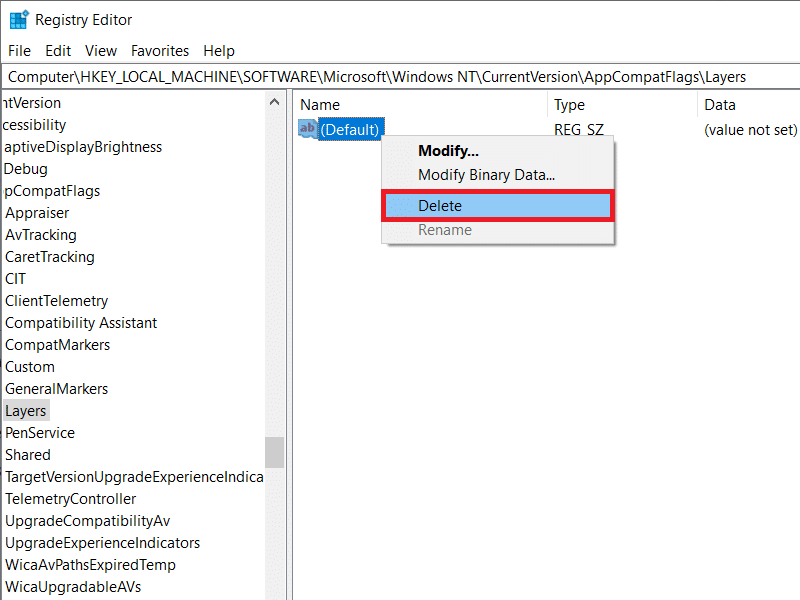The height and width of the screenshot is (600, 800).
Task: Click the registry path address bar
Action: [400, 77]
